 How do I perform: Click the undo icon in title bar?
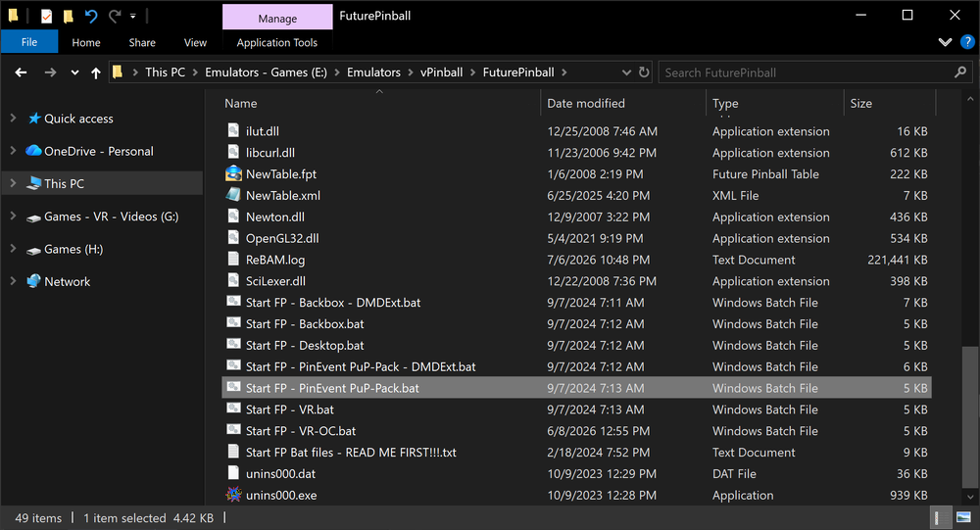[90, 17]
